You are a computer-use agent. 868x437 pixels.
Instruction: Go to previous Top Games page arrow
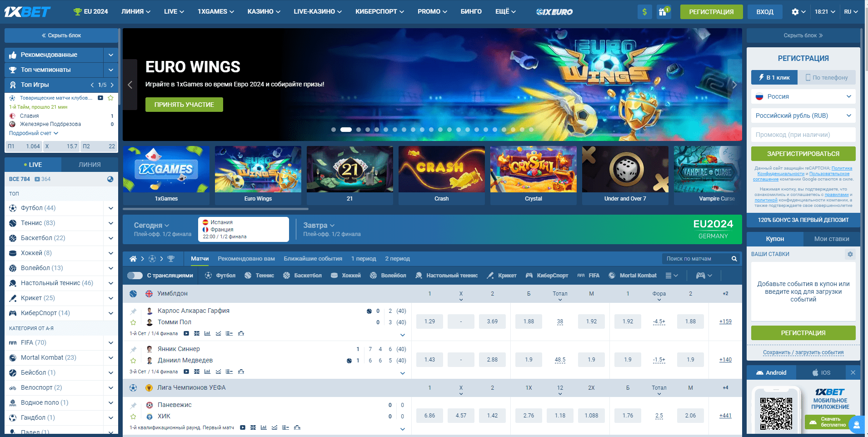(92, 85)
